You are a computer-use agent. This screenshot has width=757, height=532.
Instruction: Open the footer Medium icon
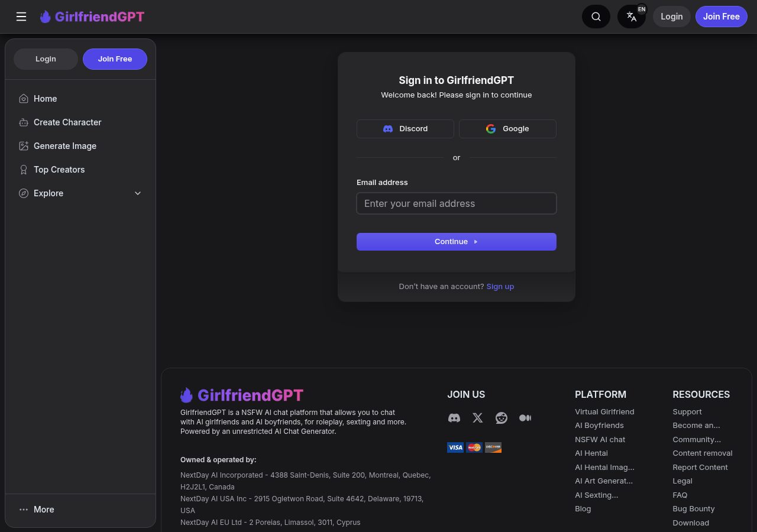525,418
